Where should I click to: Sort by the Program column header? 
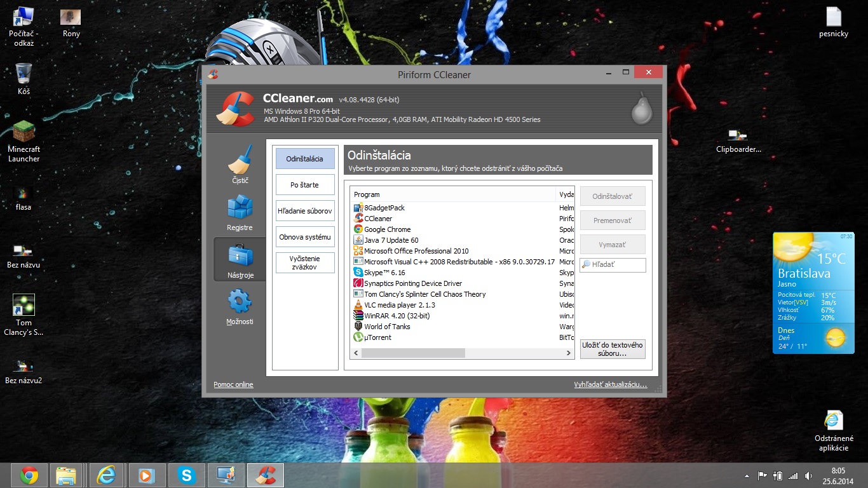pyautogui.click(x=454, y=194)
